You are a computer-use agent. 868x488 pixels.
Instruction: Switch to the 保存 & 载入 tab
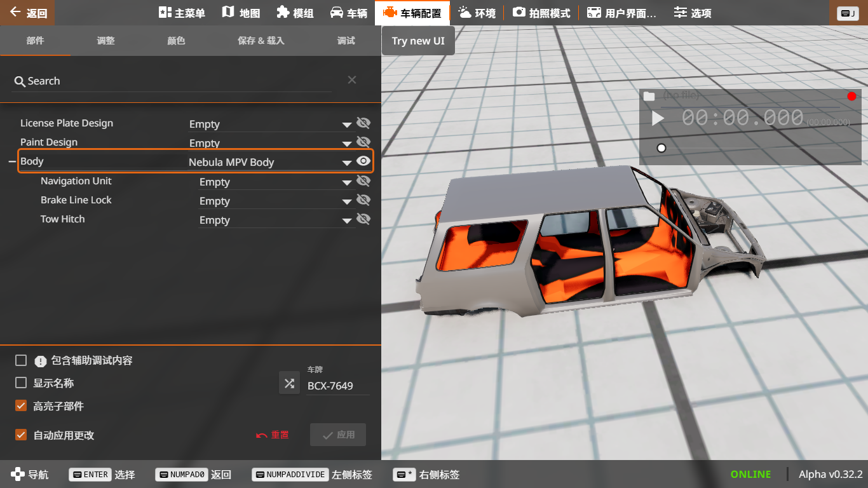pyautogui.click(x=261, y=41)
